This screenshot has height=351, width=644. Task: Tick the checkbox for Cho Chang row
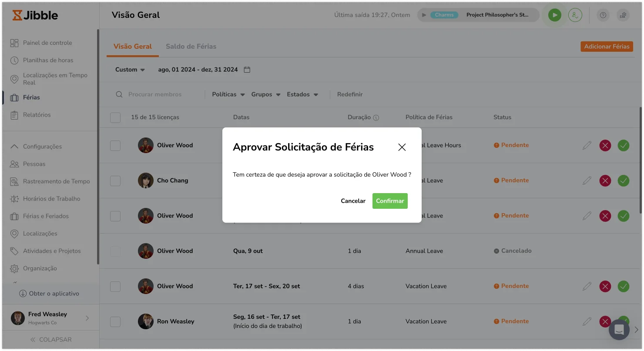pyautogui.click(x=115, y=181)
